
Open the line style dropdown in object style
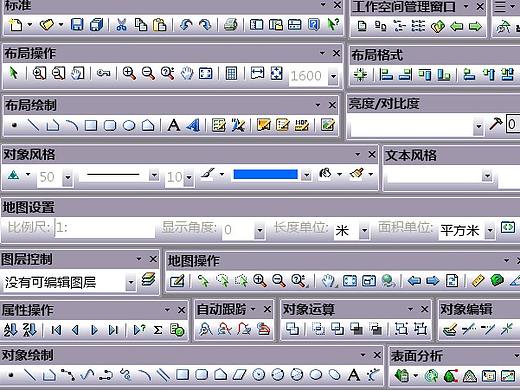pos(154,175)
